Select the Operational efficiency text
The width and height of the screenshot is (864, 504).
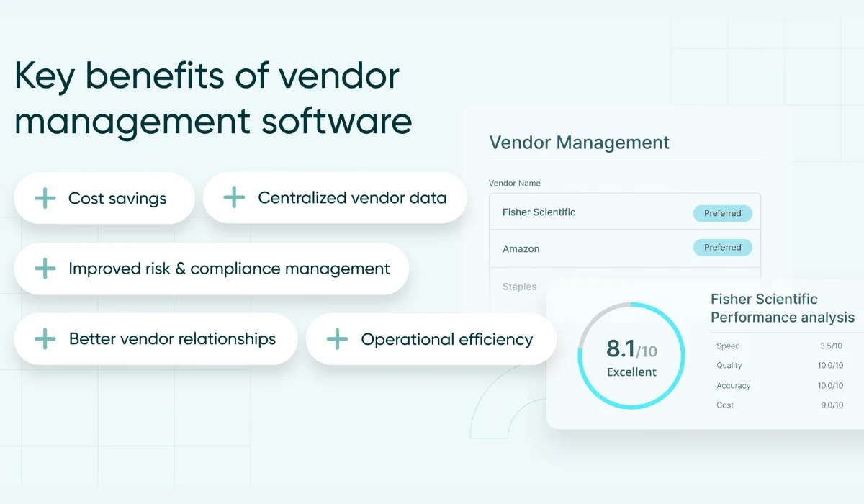pyautogui.click(x=447, y=339)
